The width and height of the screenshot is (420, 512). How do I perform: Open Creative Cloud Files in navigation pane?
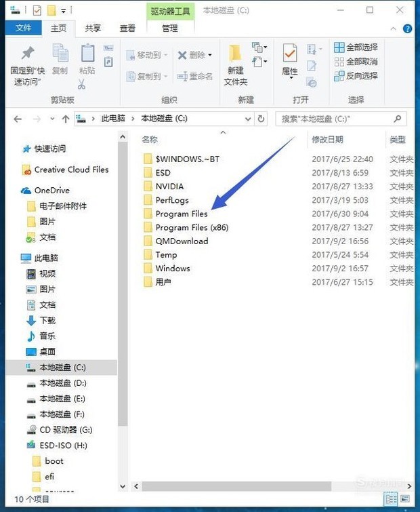click(x=65, y=170)
